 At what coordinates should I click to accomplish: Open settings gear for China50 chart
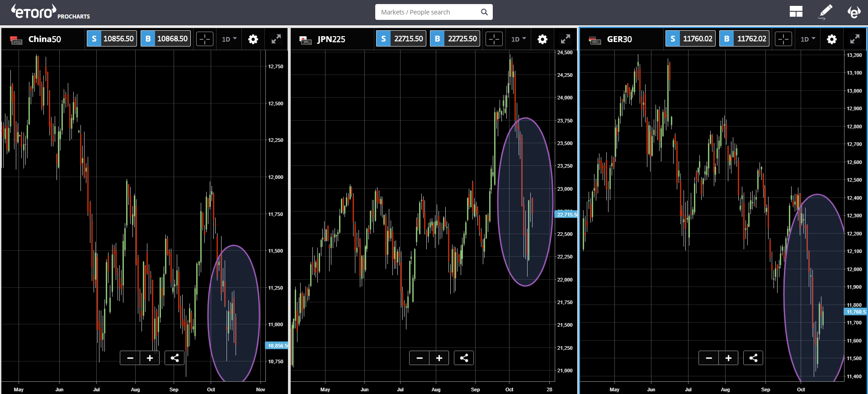(253, 39)
